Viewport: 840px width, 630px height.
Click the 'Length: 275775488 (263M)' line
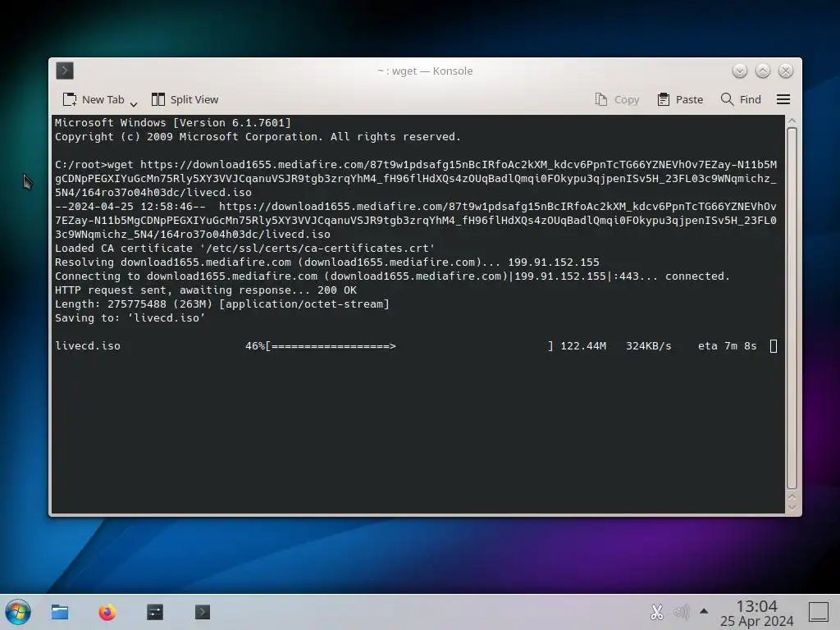[x=221, y=304]
